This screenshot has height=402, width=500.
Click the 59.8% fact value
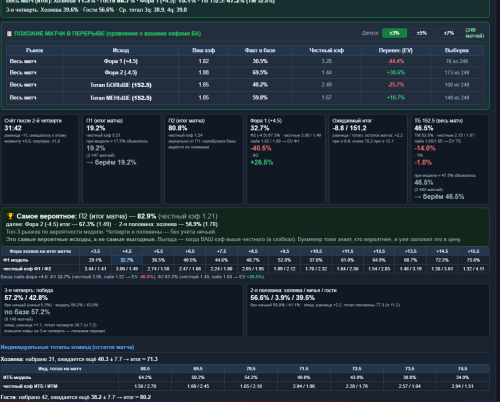pyautogui.click(x=260, y=98)
